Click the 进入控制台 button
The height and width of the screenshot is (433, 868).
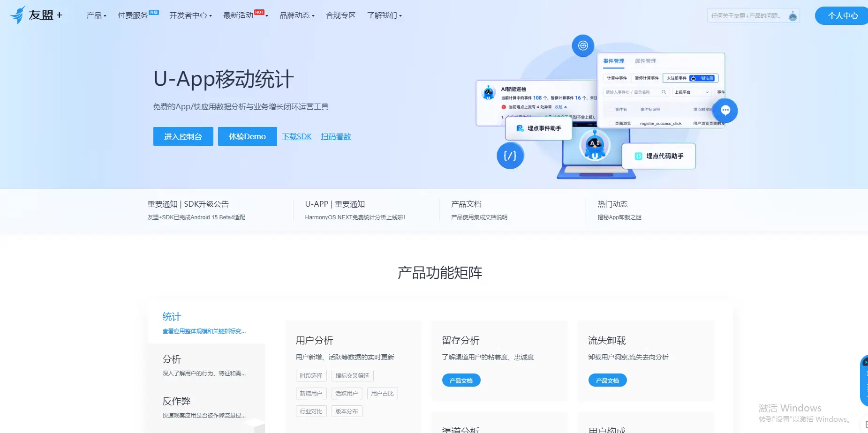[183, 136]
